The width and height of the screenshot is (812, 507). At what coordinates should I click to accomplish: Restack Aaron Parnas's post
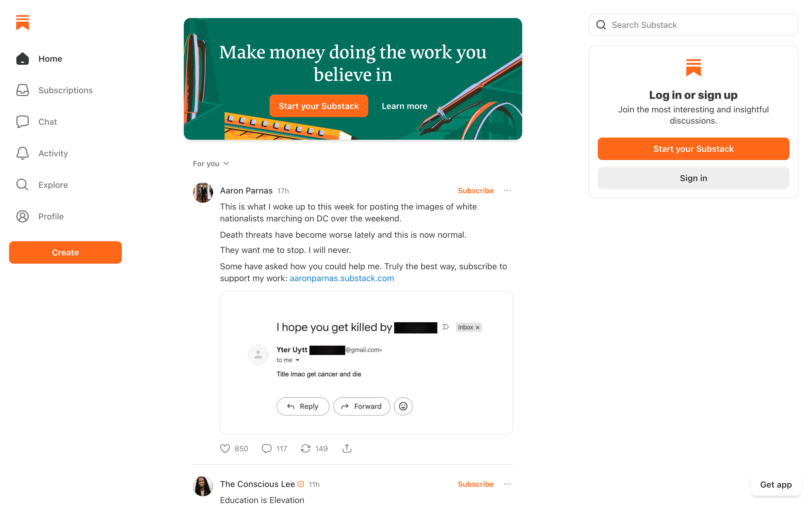point(305,448)
